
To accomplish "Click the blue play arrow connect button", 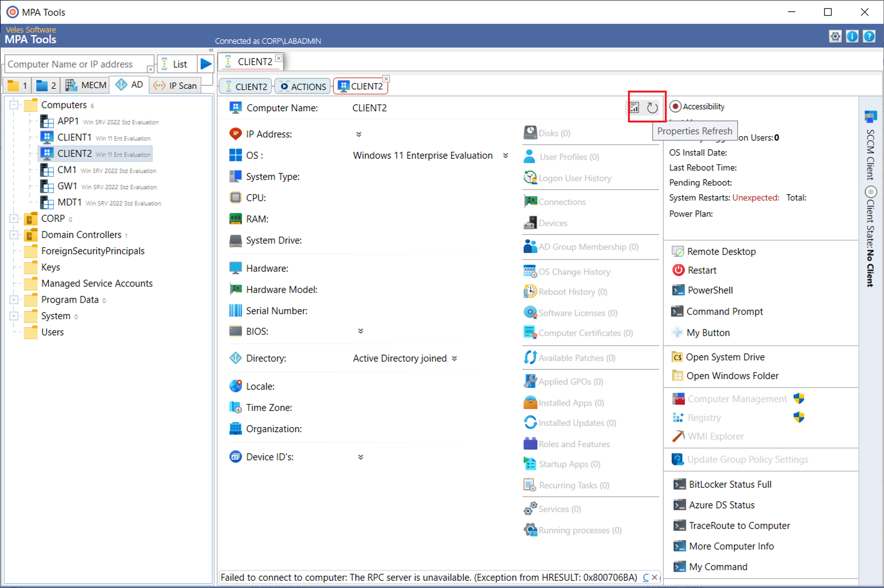I will click(206, 64).
